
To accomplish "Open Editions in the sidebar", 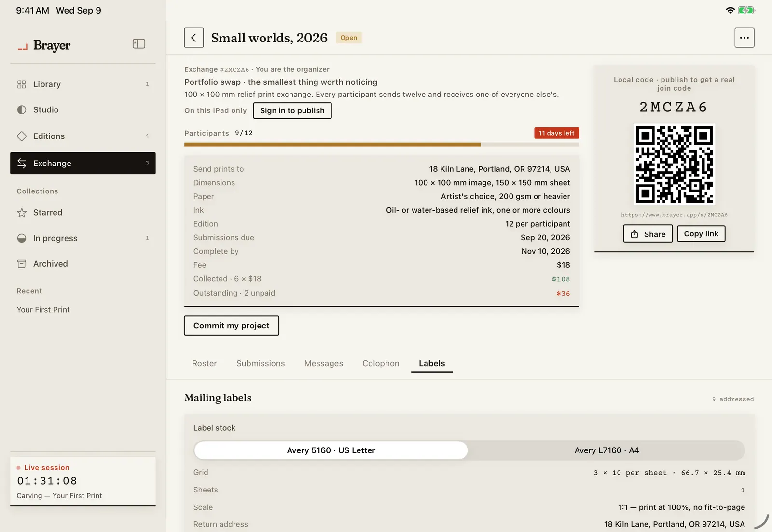I will [x=83, y=136].
